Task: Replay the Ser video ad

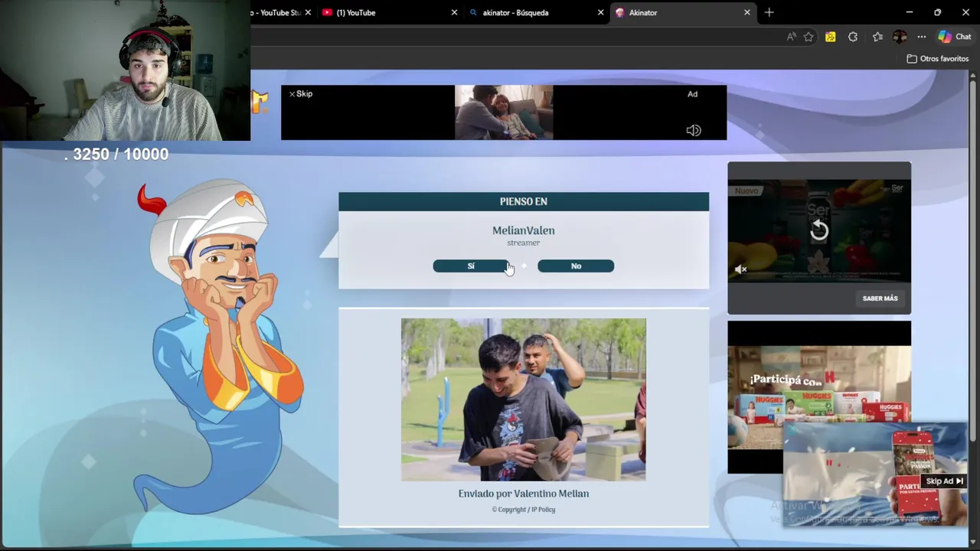Action: (819, 230)
